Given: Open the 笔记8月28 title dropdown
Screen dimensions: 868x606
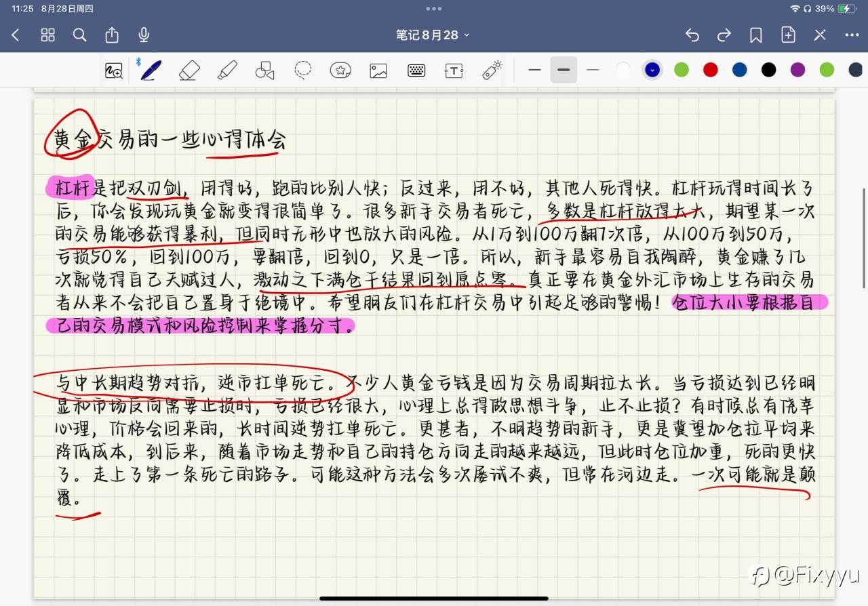Looking at the screenshot, I should (x=433, y=35).
